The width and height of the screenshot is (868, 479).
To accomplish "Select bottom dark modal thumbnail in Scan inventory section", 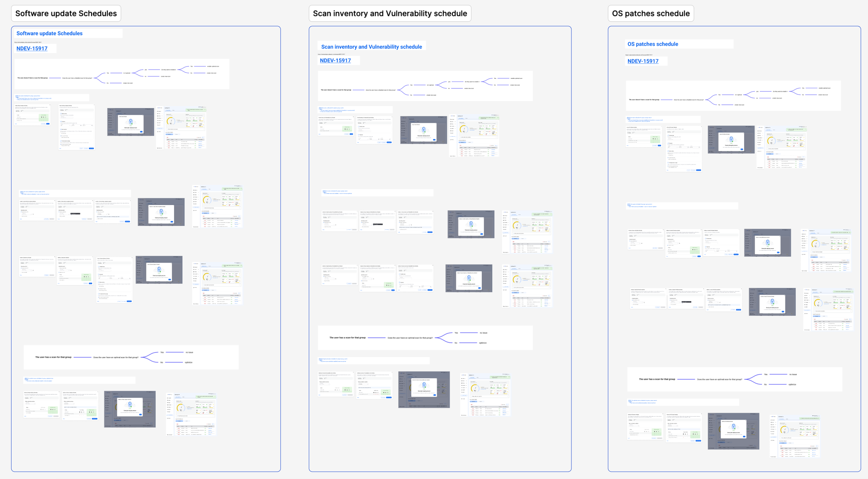I will (424, 389).
